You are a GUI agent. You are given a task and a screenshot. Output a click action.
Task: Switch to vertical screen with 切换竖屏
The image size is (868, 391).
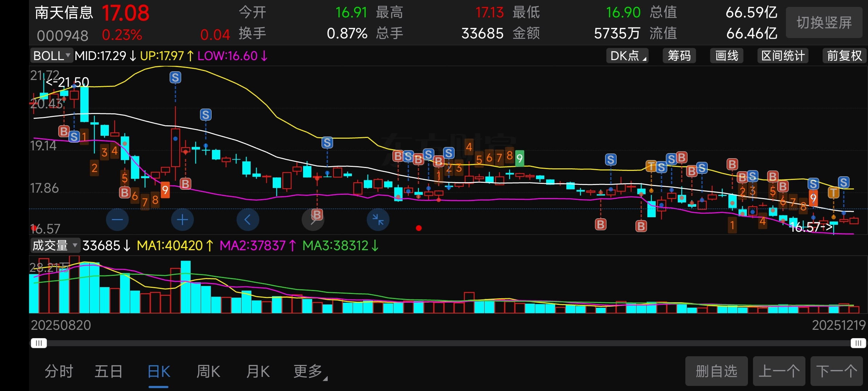click(x=824, y=23)
